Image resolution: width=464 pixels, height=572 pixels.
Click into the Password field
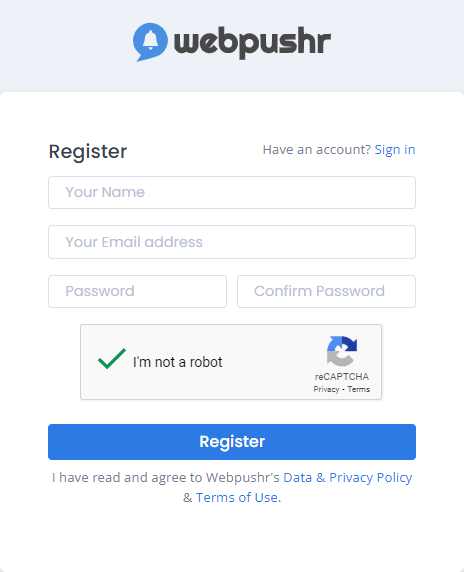click(x=138, y=291)
